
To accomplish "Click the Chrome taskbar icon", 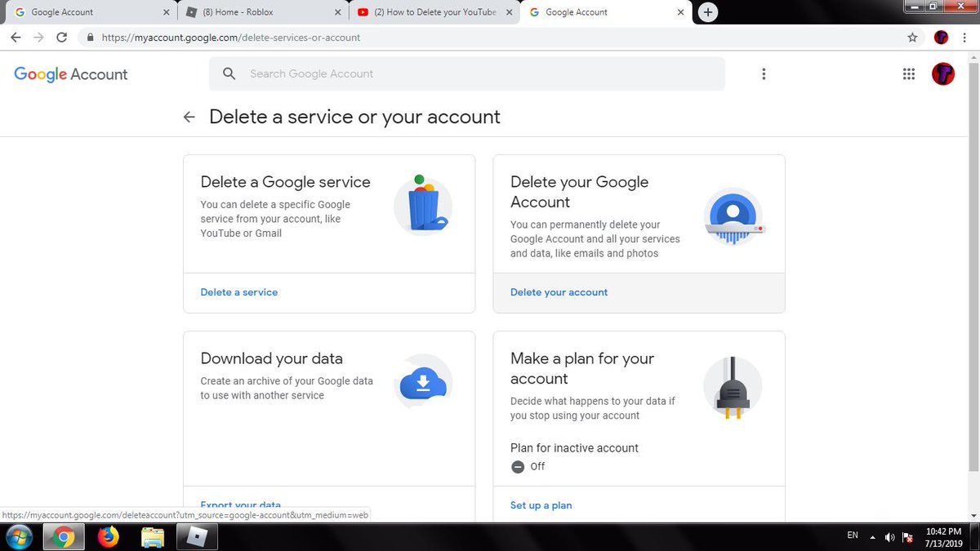I will tap(64, 537).
